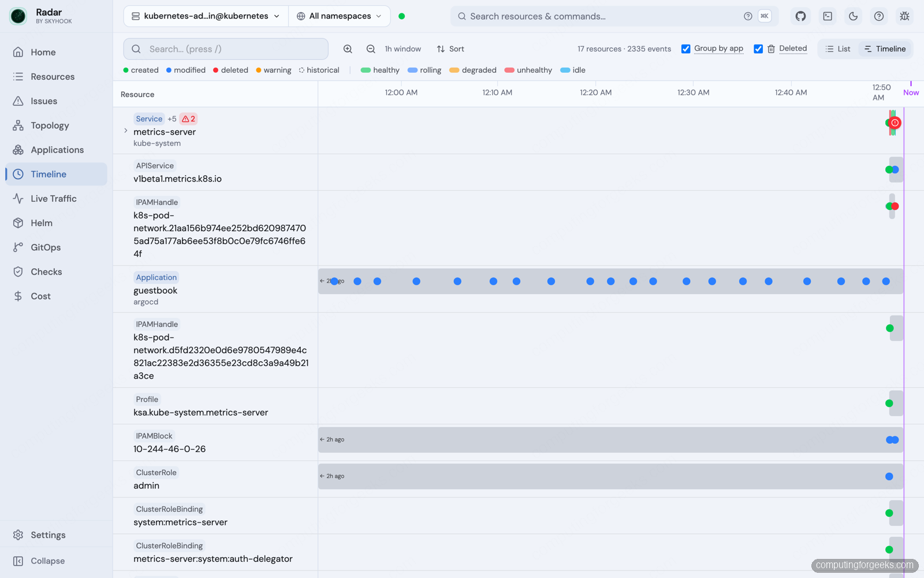Toggle the historical legend filter

319,70
